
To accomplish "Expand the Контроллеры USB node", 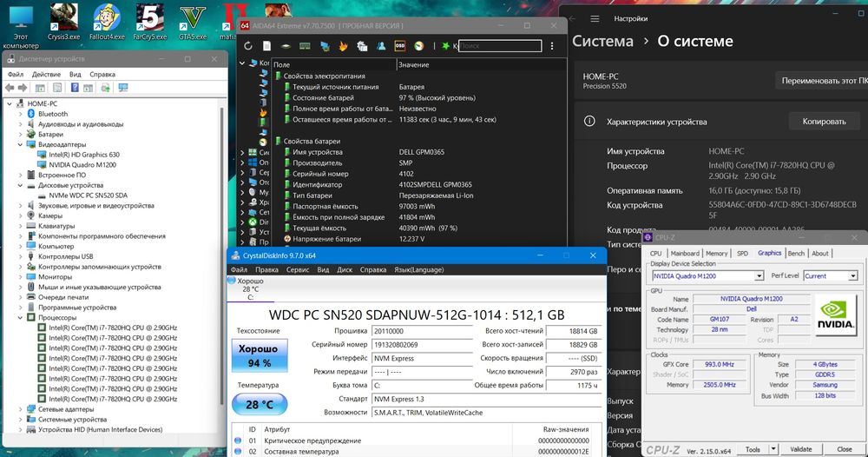I will [21, 256].
